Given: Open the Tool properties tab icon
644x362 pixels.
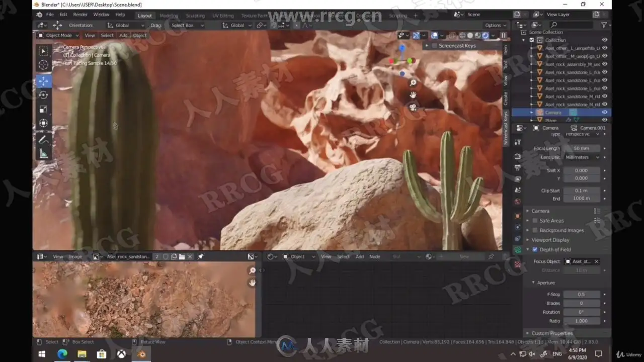Looking at the screenshot, I should pyautogui.click(x=517, y=142).
